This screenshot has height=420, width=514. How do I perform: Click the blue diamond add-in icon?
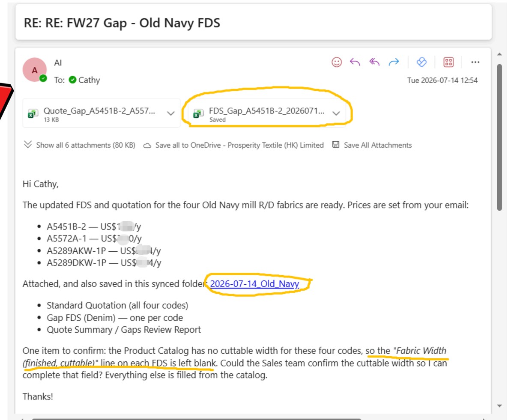(421, 63)
